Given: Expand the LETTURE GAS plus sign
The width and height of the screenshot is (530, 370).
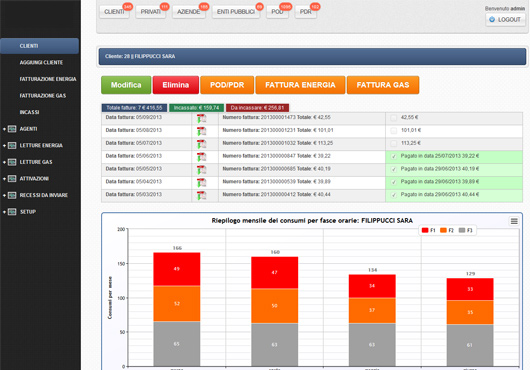Looking at the screenshot, I should click(x=4, y=162).
